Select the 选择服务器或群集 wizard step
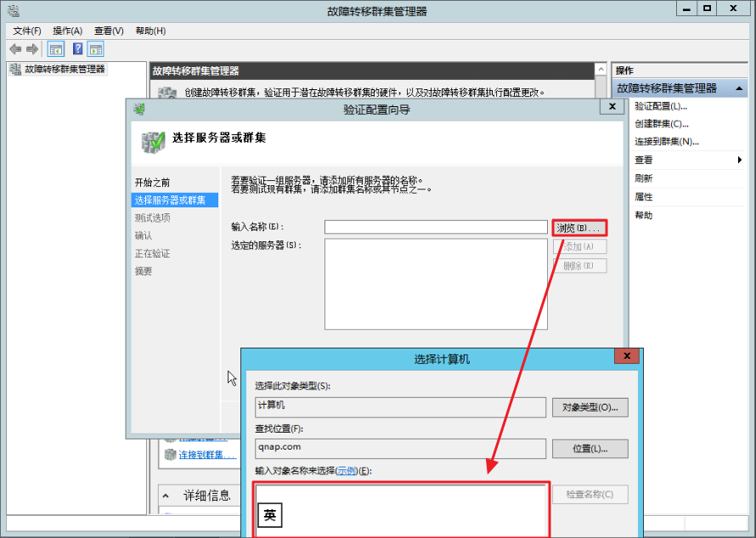 [174, 200]
